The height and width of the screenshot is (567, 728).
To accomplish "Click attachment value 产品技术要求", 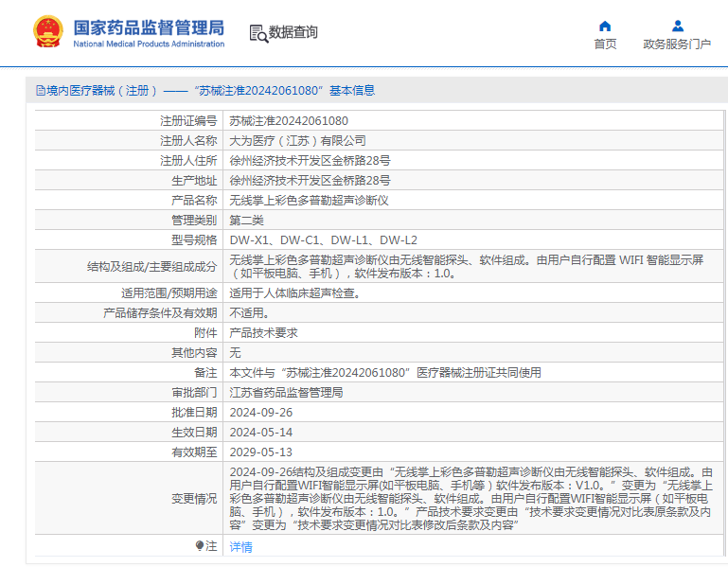I will [263, 333].
